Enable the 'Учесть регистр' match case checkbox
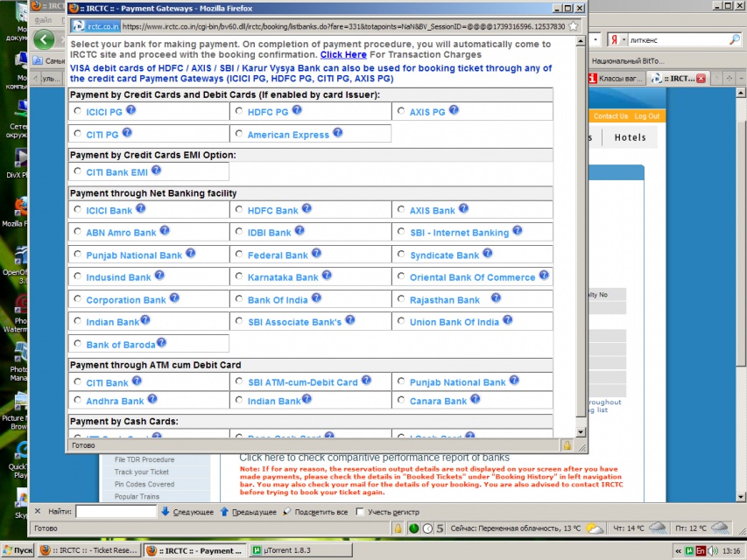Screen dimensions: 747x560 (x=360, y=512)
